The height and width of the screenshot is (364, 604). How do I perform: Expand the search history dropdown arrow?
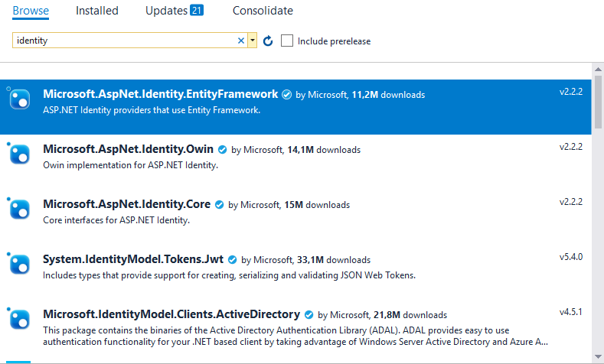253,41
